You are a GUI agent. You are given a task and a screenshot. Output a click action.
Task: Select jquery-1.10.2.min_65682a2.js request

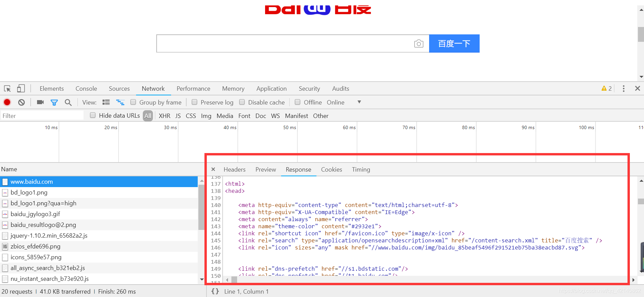coord(99,236)
